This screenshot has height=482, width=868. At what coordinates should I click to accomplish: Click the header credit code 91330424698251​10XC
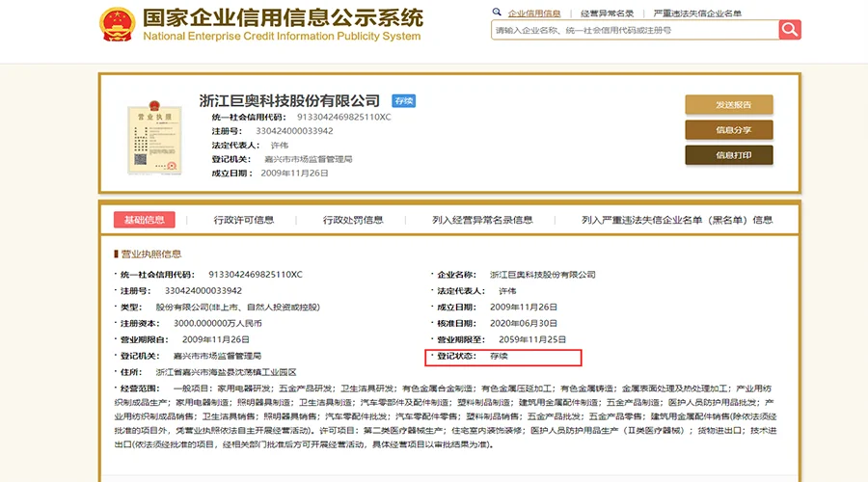(x=343, y=118)
